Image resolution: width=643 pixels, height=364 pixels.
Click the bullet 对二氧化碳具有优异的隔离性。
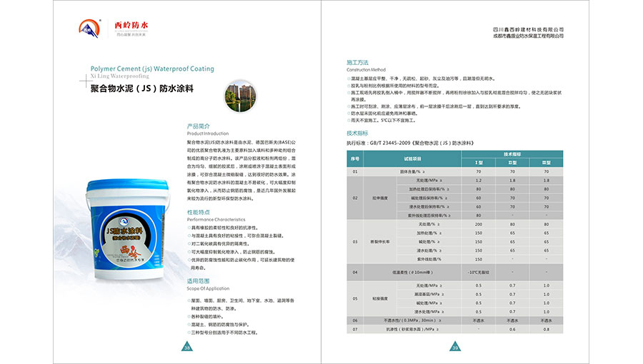click(219, 243)
